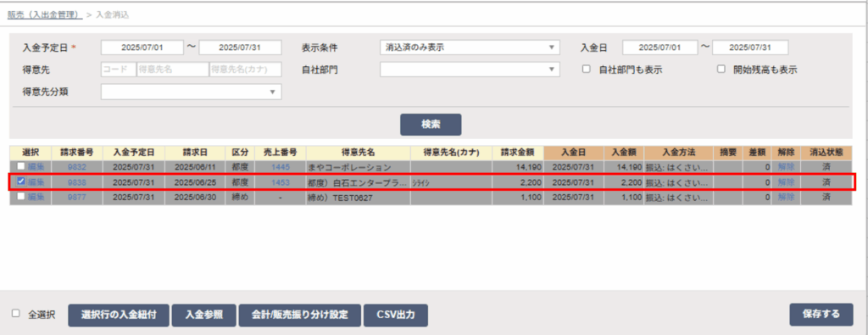Click the CSV出力 button
Image resolution: width=868 pixels, height=335 pixels.
[395, 315]
